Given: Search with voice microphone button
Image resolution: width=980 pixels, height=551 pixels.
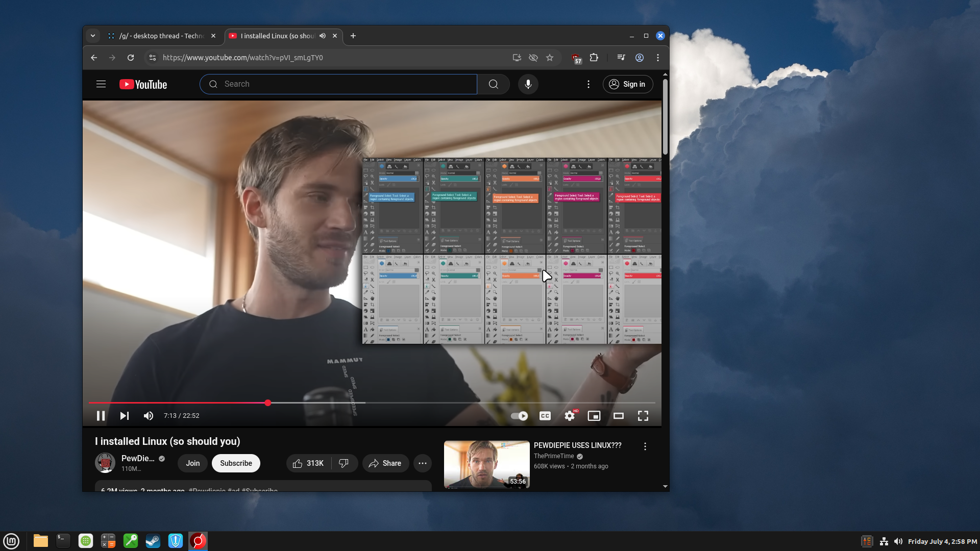Looking at the screenshot, I should [x=528, y=84].
